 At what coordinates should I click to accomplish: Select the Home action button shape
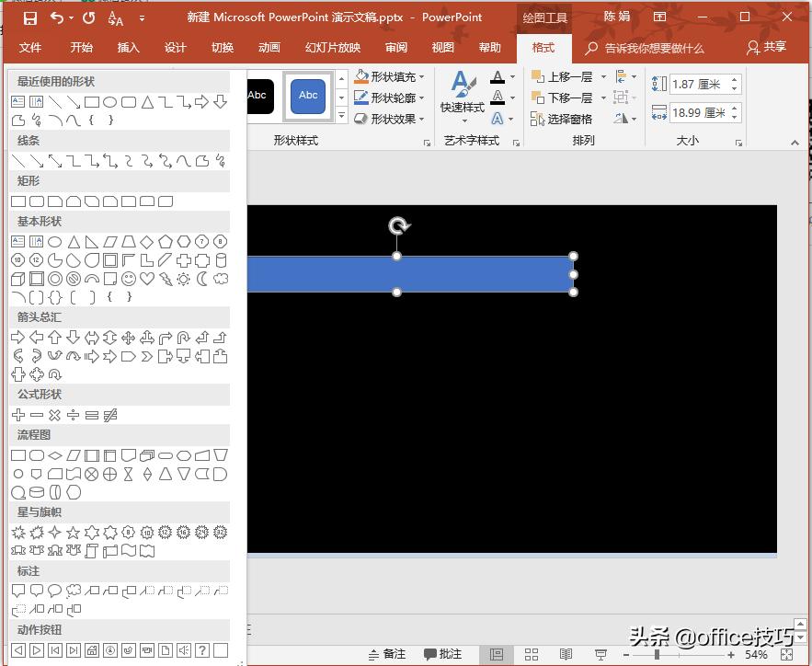pos(92,650)
